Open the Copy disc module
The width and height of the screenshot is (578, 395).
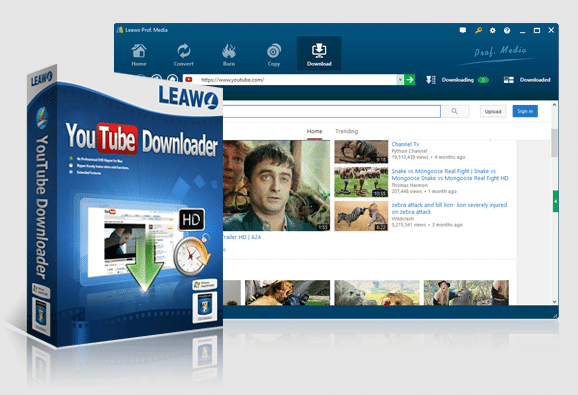pos(274,55)
